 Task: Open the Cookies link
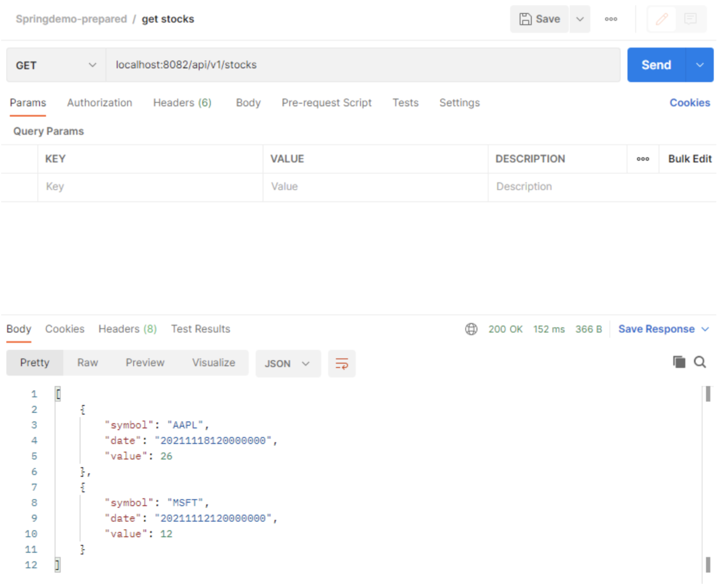tap(689, 103)
